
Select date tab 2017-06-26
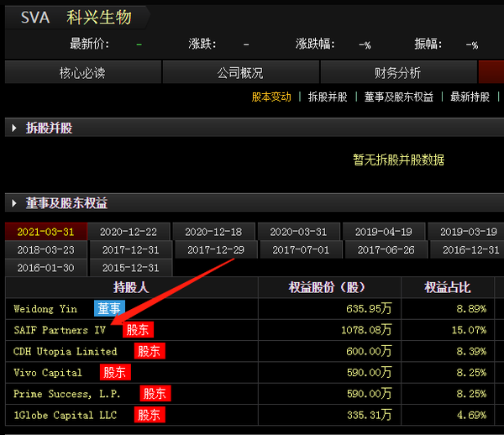pos(386,249)
